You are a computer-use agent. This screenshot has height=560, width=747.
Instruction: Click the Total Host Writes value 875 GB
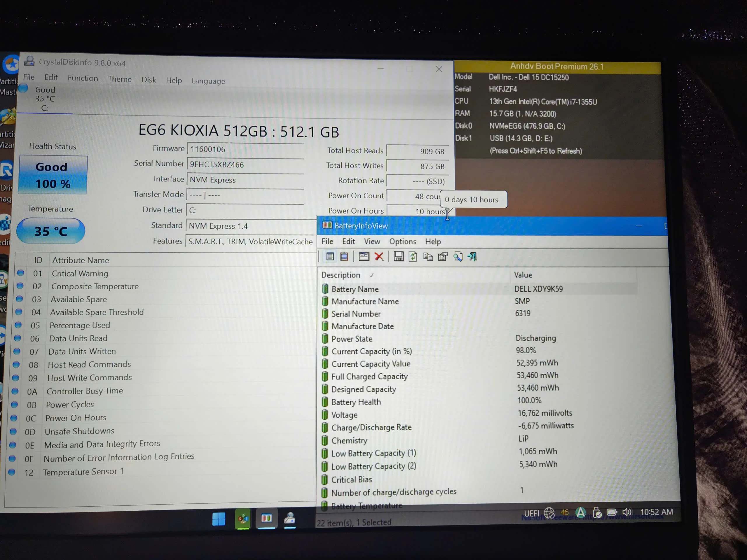tap(418, 167)
